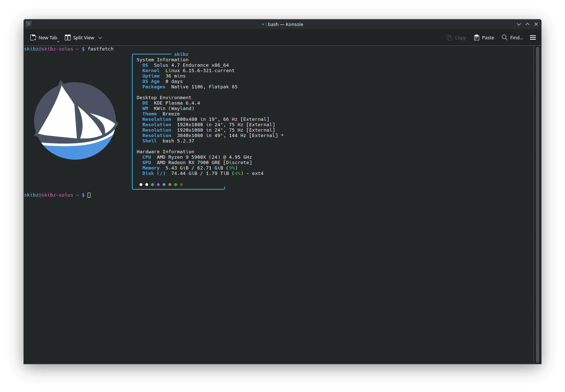Click the Solus sailboat logo
Viewport: 565px width, 392px height.
(76, 120)
